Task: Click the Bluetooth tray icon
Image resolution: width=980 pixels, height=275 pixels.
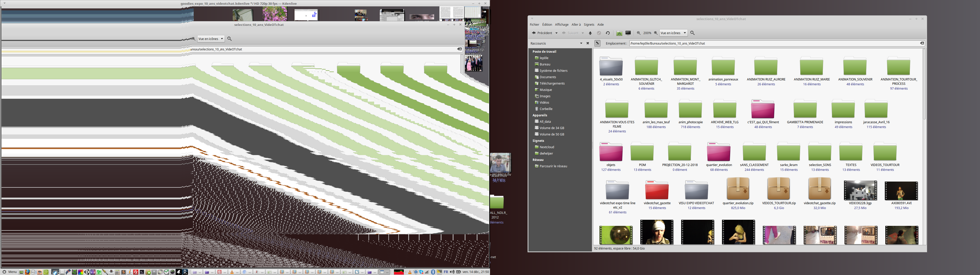Action: pos(433,272)
